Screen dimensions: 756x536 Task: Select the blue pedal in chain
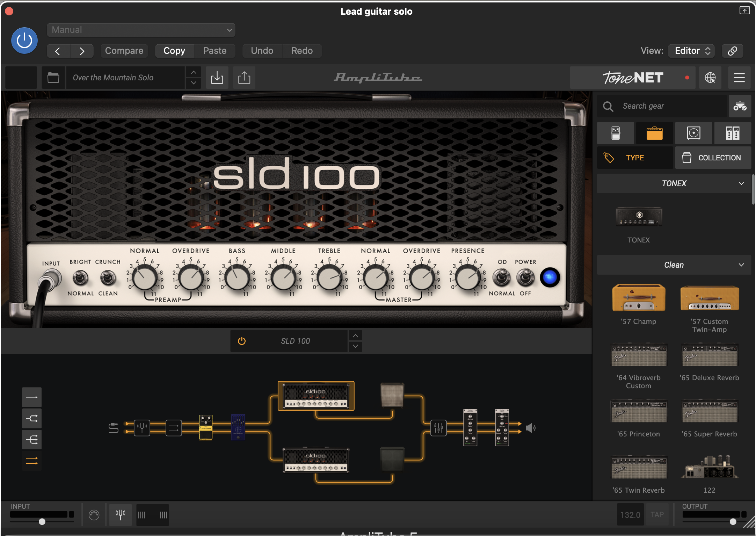coord(238,427)
